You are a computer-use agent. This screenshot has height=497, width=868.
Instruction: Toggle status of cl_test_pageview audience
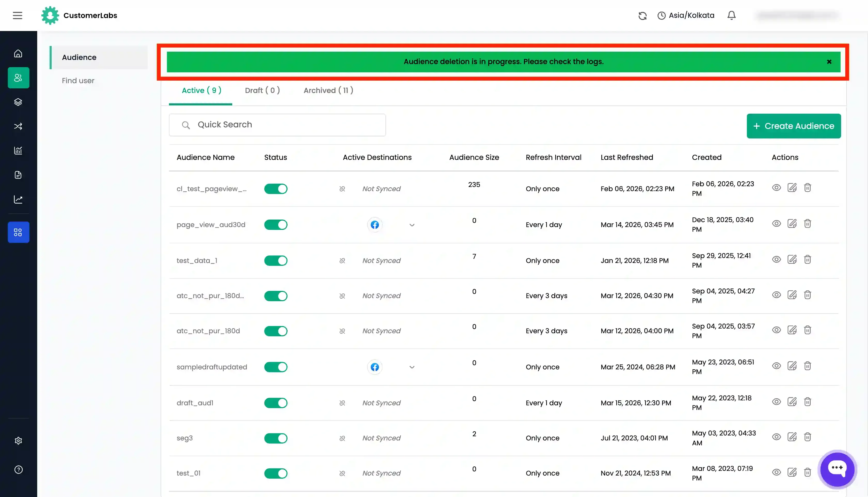(276, 189)
